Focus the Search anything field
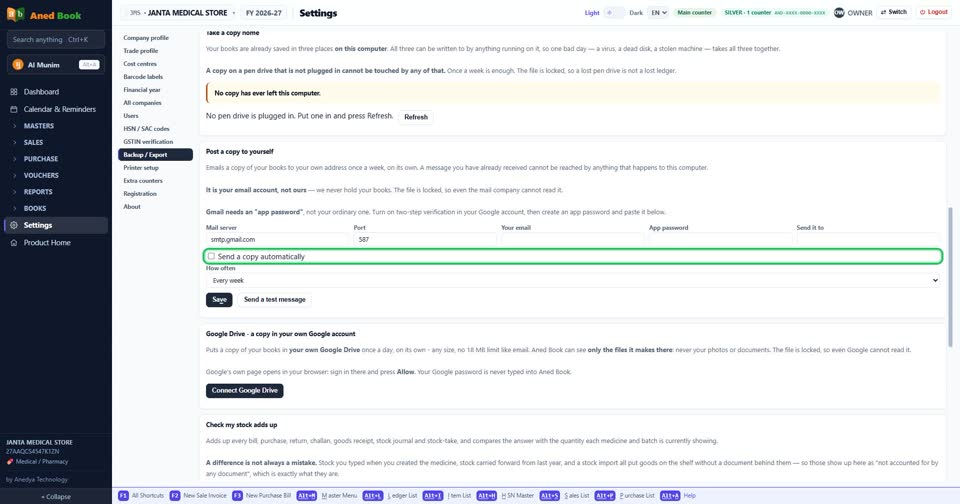This screenshot has width=960, height=504. [56, 40]
